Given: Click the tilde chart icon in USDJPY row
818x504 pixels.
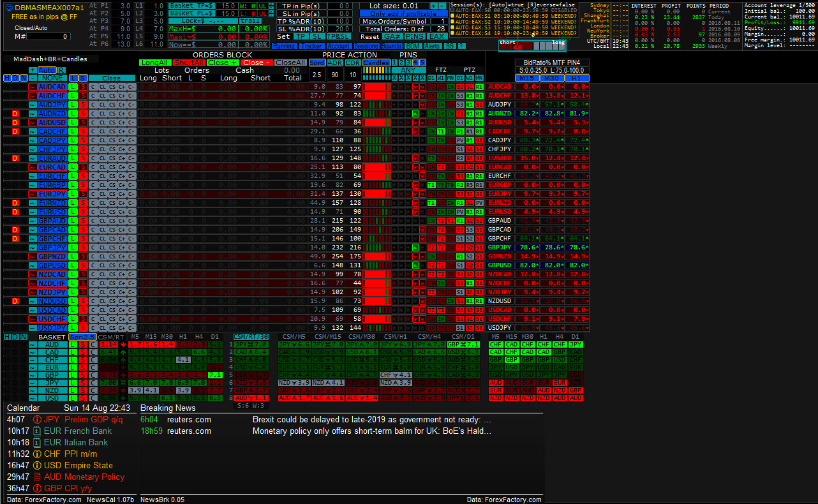Looking at the screenshot, I should click(32, 327).
